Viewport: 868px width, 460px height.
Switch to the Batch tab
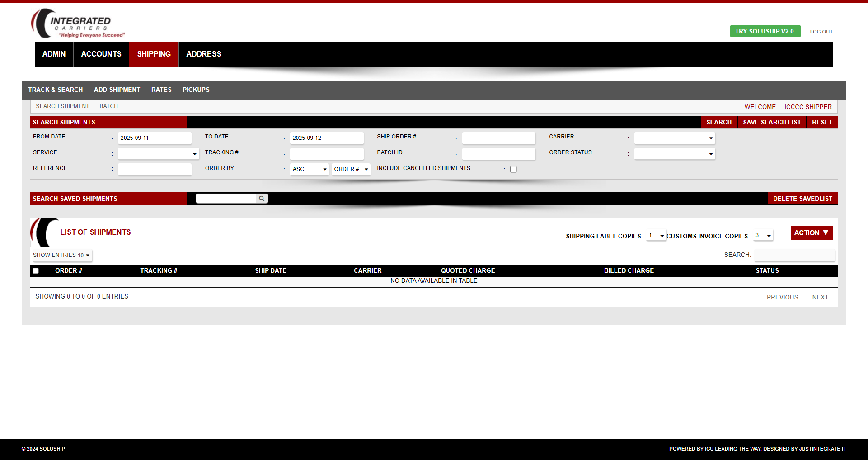coord(108,106)
